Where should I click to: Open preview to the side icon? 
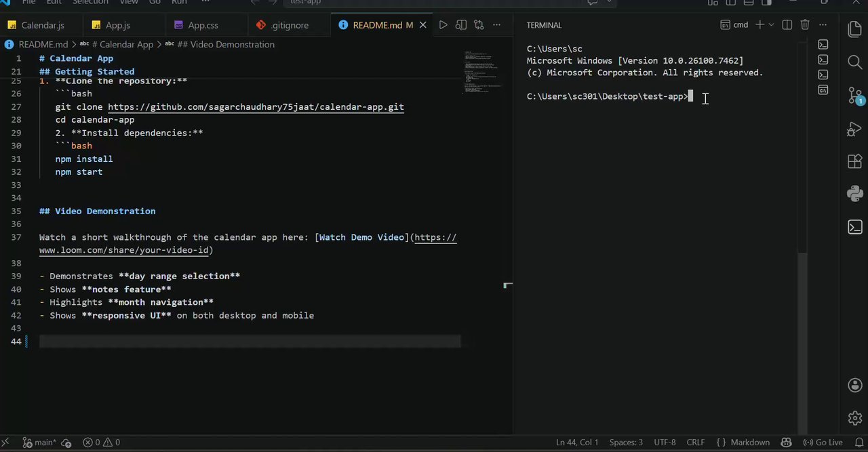(x=461, y=25)
